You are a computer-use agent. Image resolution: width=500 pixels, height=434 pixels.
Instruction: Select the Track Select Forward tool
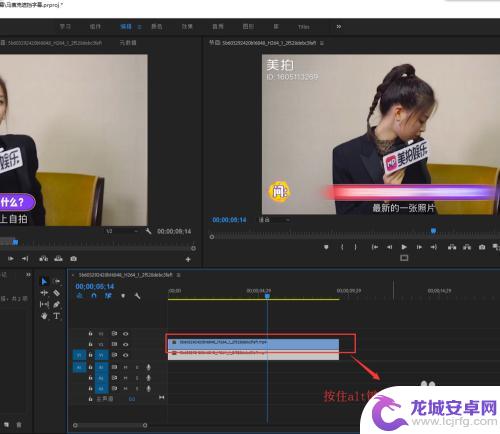[x=57, y=281]
